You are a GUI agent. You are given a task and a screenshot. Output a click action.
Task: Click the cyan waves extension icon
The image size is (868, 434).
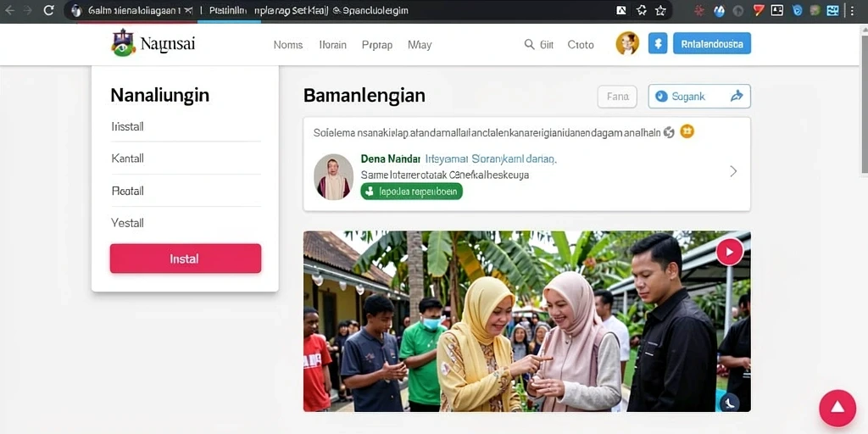click(x=833, y=10)
